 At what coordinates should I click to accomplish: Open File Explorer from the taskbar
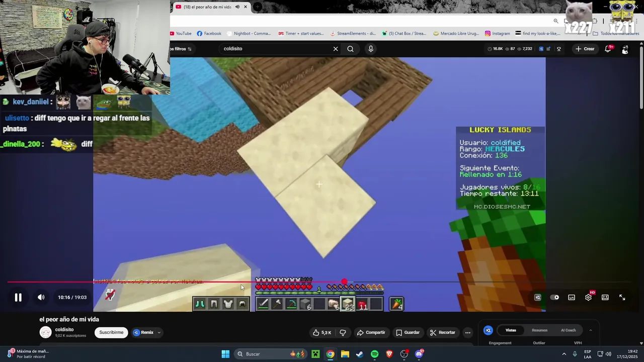tap(345, 354)
